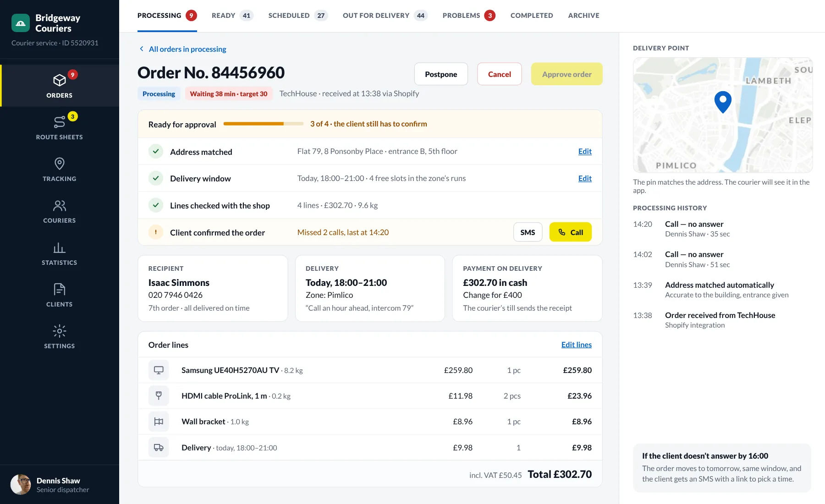Click the Delivery truck line icon
Viewport: 825px width, 504px height.
(x=159, y=448)
